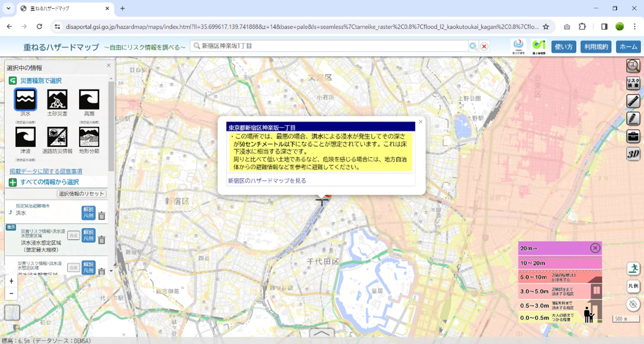The height and width of the screenshot is (344, 644).
Task: Select the 洪水 flood hazard icon
Action: [25, 99]
